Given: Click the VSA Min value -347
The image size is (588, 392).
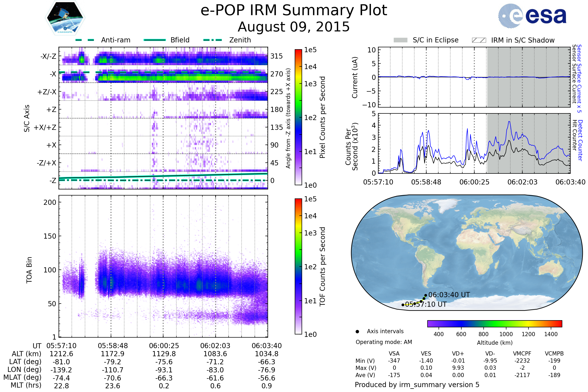Looking at the screenshot, I should [394, 361].
